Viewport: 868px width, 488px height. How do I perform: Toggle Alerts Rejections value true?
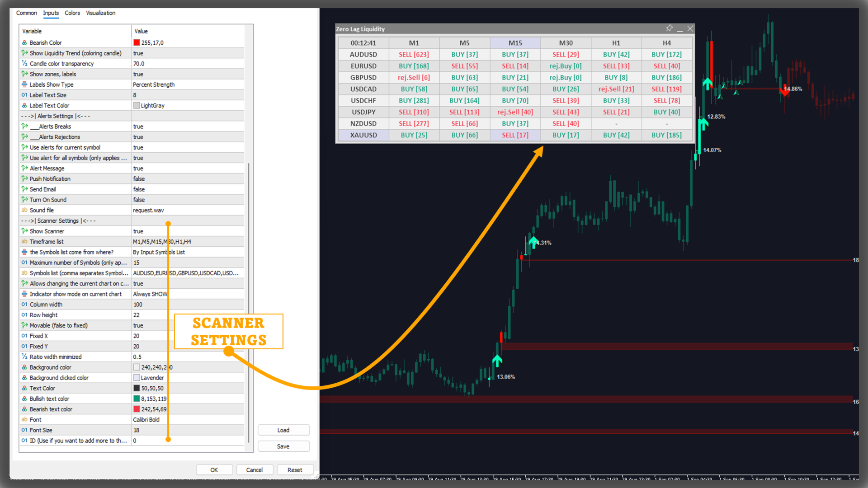pyautogui.click(x=188, y=137)
